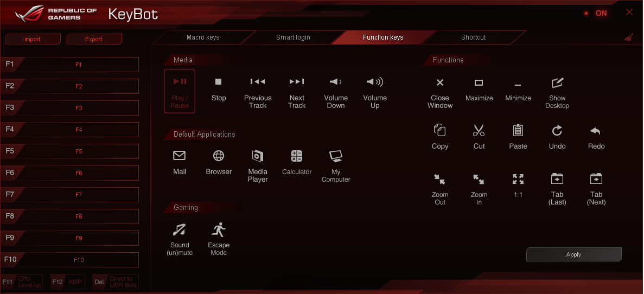The height and width of the screenshot is (294, 644).
Task: Apply the key assignments
Action: 573,254
